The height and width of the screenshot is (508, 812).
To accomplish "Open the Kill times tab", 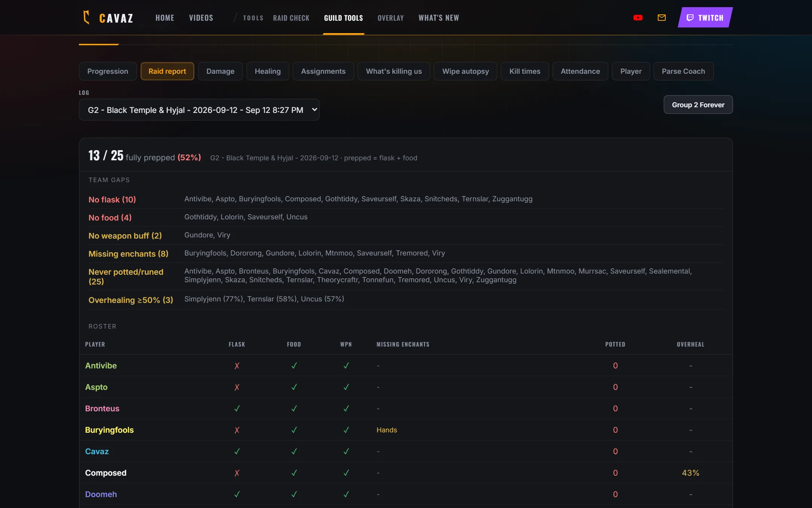I will point(525,71).
